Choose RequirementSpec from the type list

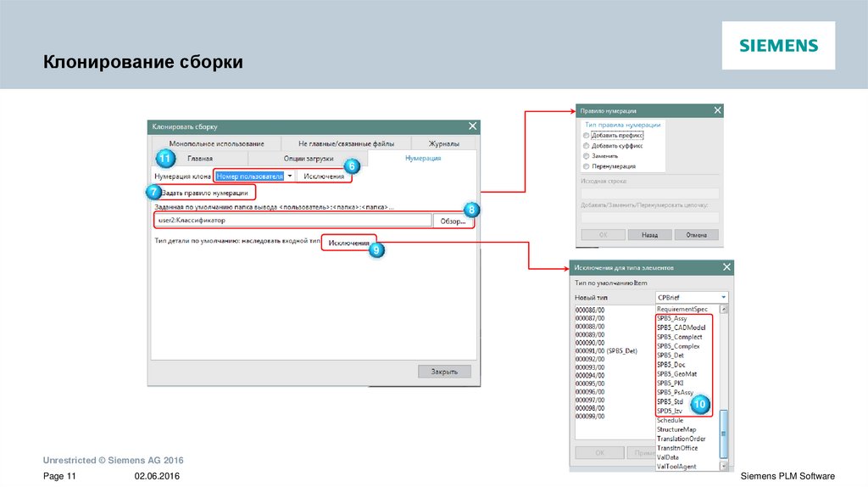click(x=682, y=309)
